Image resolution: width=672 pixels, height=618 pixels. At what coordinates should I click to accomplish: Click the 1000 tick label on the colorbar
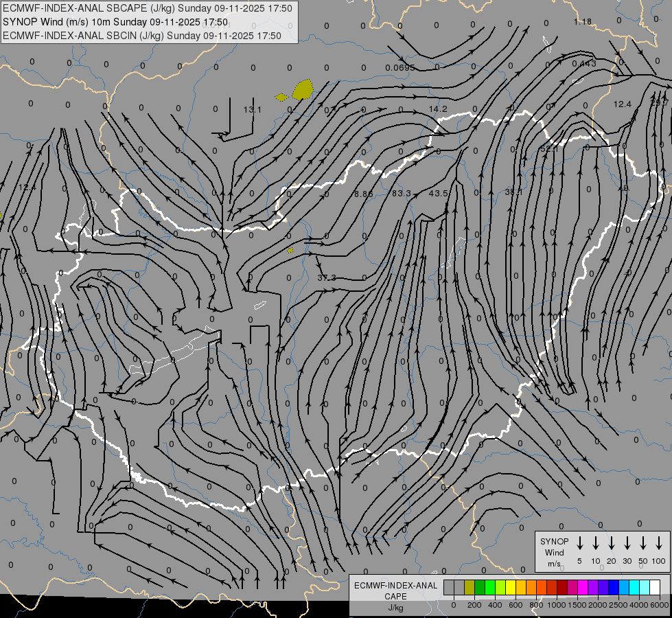coord(556,605)
